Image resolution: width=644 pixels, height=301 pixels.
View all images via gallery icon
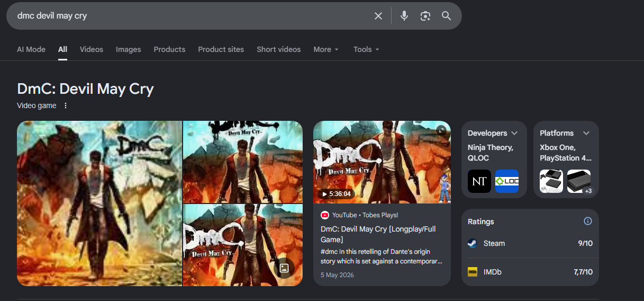tap(284, 268)
